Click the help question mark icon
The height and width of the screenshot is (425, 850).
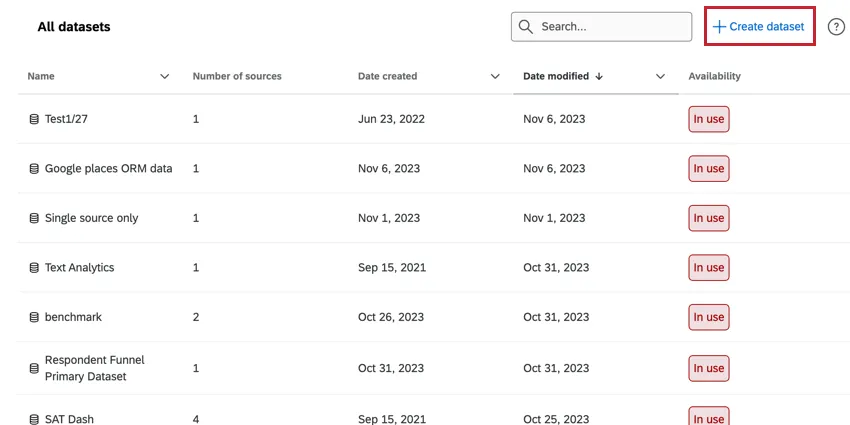pyautogui.click(x=837, y=27)
